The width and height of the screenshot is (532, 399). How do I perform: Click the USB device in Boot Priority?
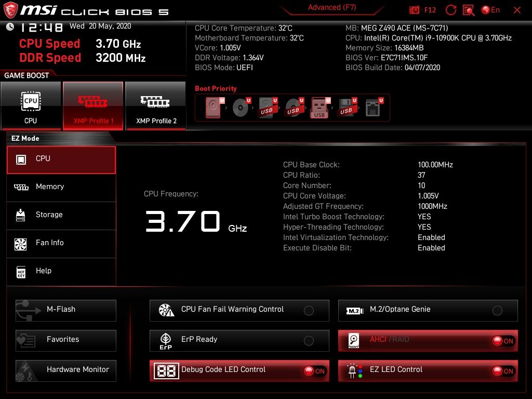[319, 107]
